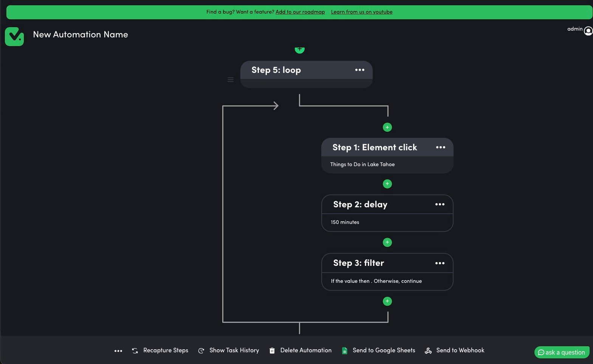
Task: Add step below Step 3 filter
Action: click(387, 301)
